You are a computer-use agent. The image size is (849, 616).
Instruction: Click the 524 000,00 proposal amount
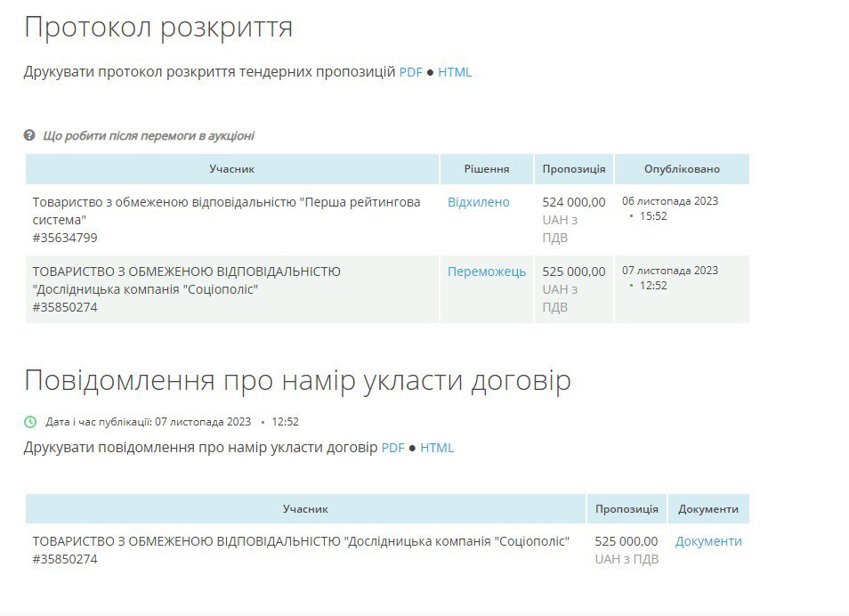[573, 202]
